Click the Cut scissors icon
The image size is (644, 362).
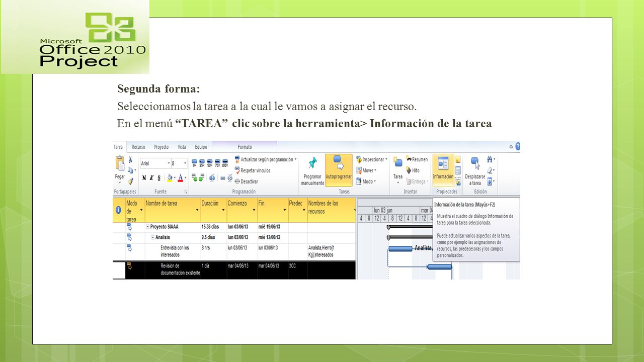(130, 159)
